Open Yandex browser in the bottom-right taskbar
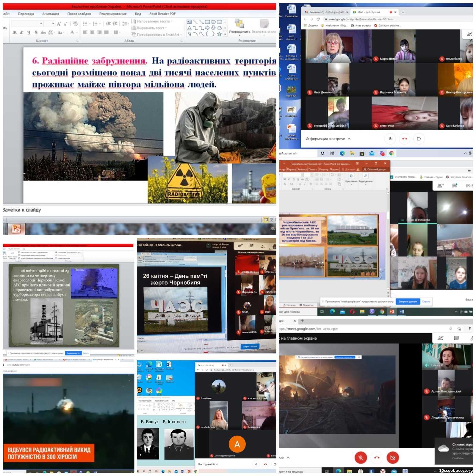 pyautogui.click(x=383, y=471)
